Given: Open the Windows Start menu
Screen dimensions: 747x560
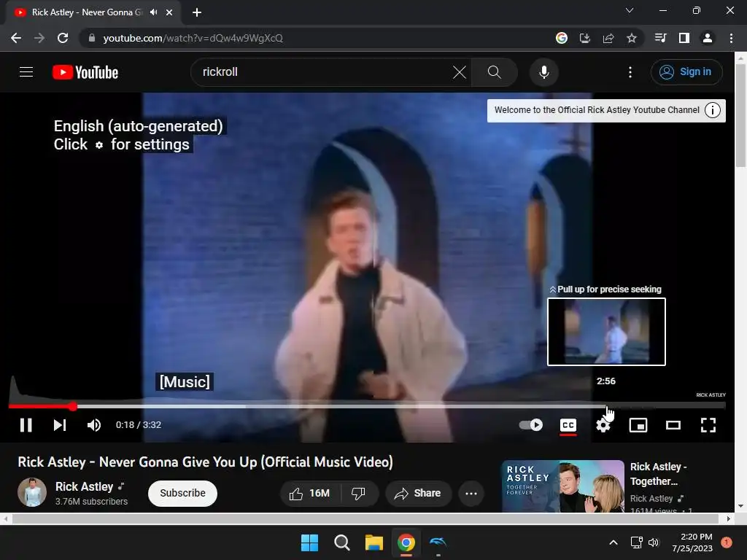Looking at the screenshot, I should (309, 542).
